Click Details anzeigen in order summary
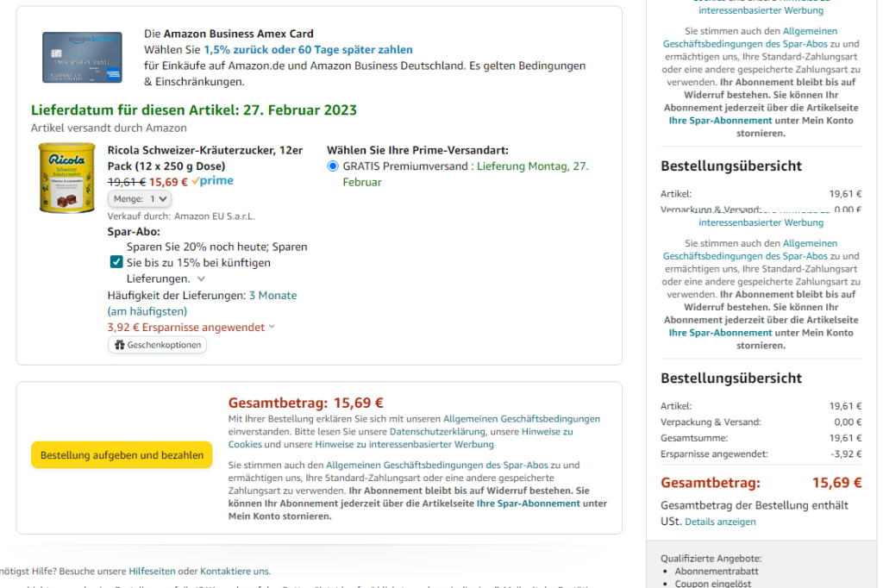This screenshot has height=588, width=883. point(720,522)
